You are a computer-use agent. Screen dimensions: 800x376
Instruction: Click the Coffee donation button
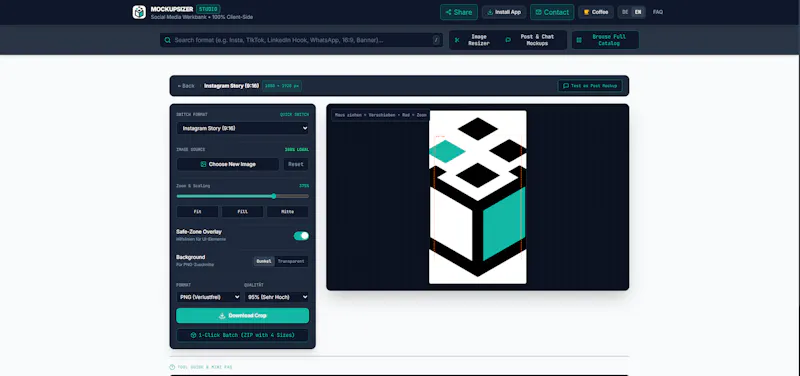click(x=596, y=12)
